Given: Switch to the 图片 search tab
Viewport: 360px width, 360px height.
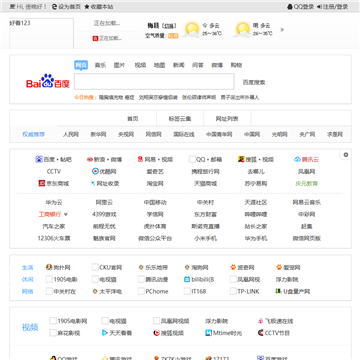Looking at the screenshot, I should click(x=119, y=65).
